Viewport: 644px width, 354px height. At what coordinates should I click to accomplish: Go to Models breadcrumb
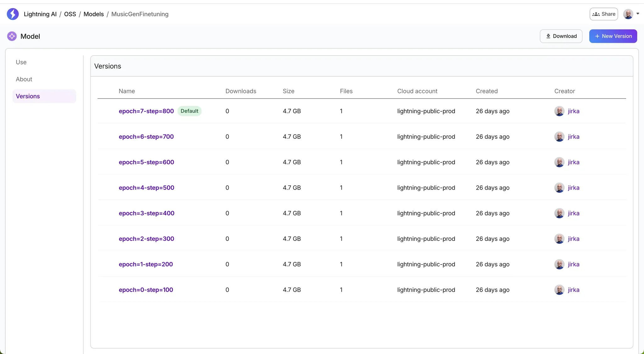[94, 14]
